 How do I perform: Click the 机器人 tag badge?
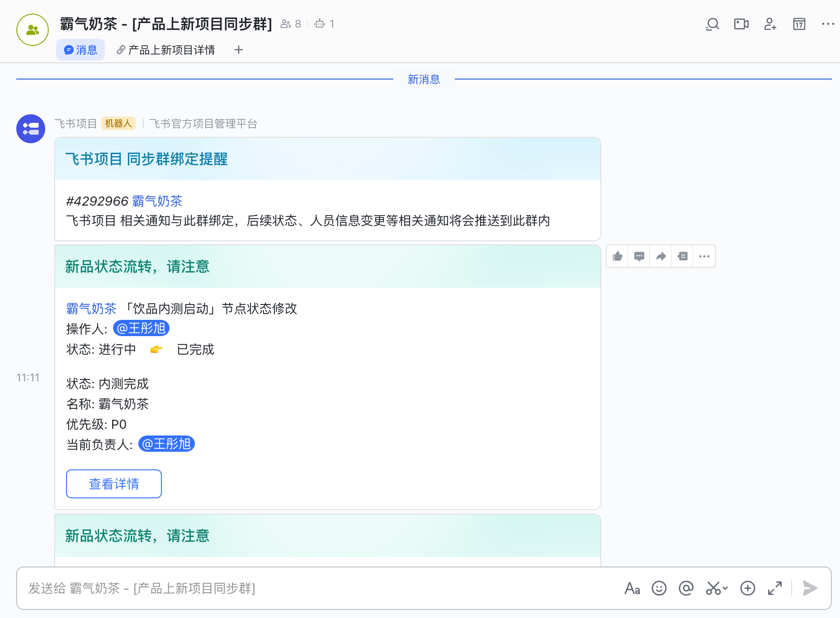coord(118,124)
